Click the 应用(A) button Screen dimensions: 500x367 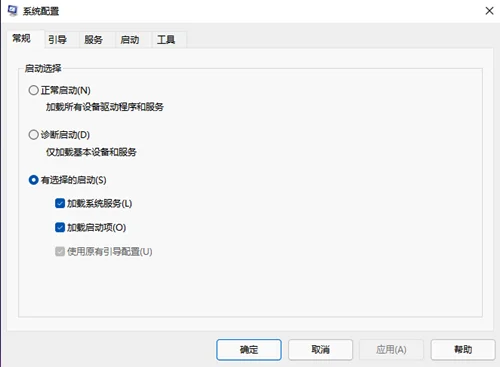tap(391, 350)
